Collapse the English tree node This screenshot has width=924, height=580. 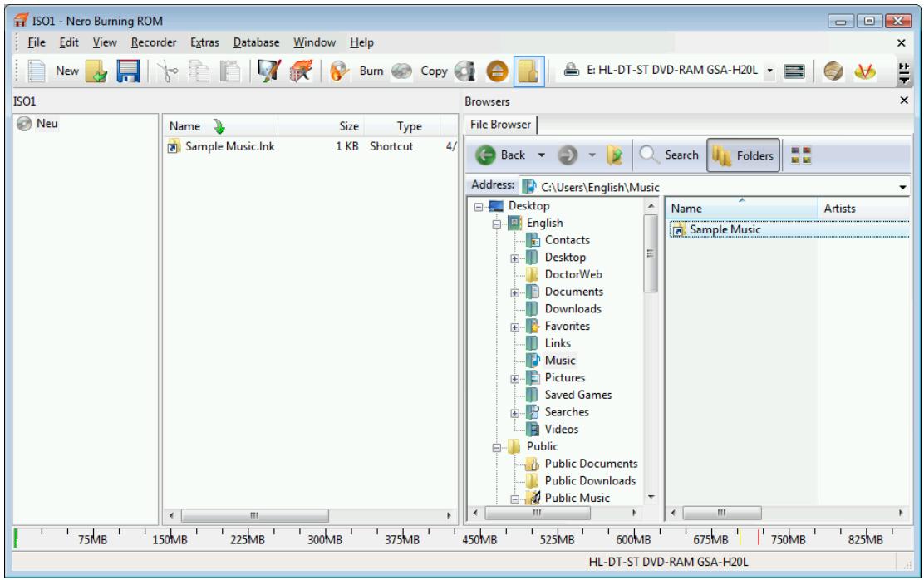497,224
